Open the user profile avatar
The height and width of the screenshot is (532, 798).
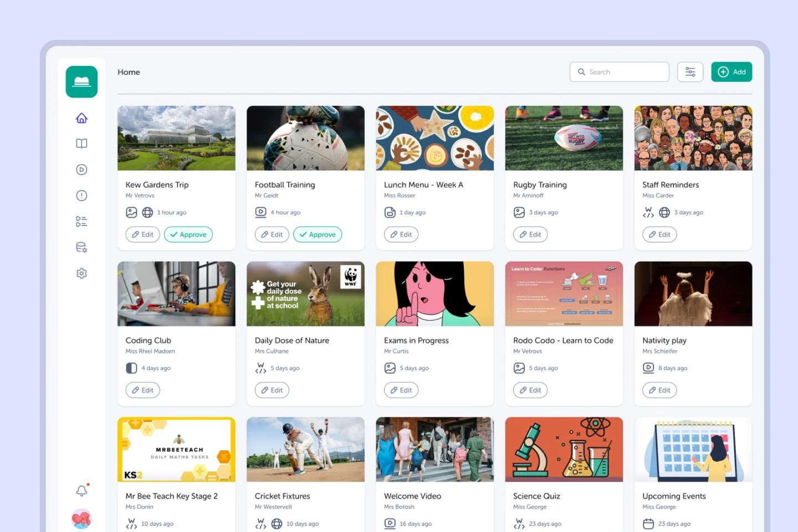[81, 519]
